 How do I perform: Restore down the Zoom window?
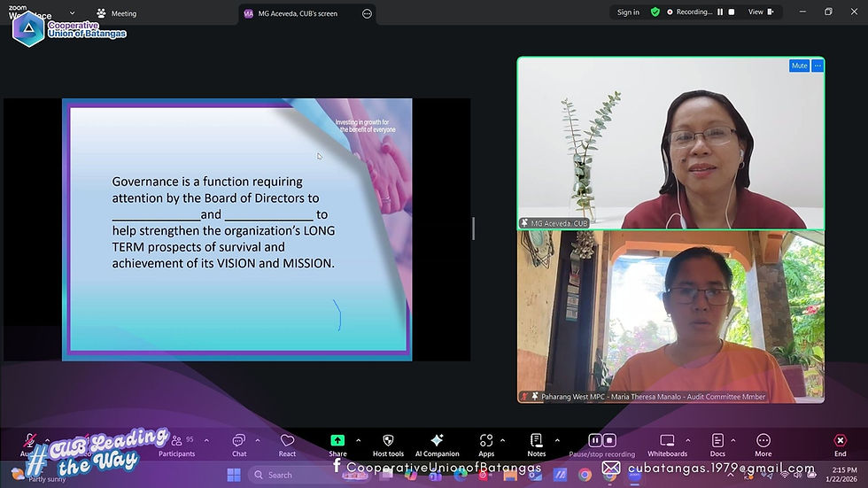coord(828,12)
